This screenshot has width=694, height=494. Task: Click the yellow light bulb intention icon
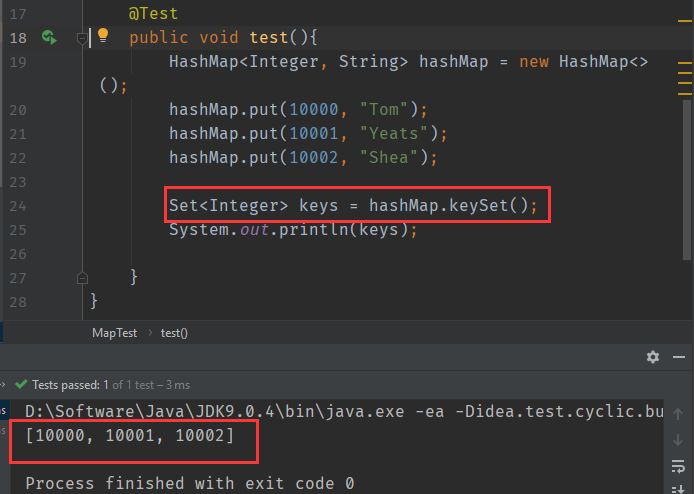pos(103,35)
